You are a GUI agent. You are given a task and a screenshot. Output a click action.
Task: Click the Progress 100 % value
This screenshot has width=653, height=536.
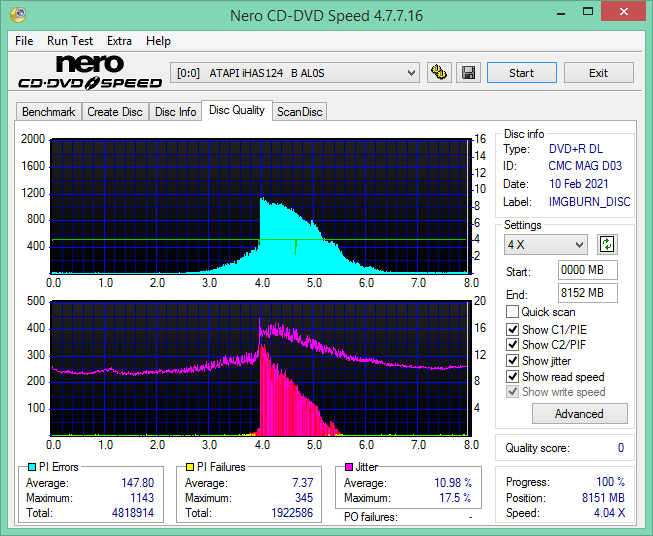coord(611,482)
